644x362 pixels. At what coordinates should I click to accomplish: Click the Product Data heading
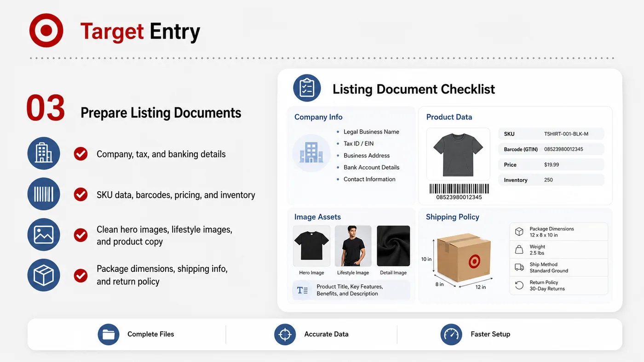[449, 117]
